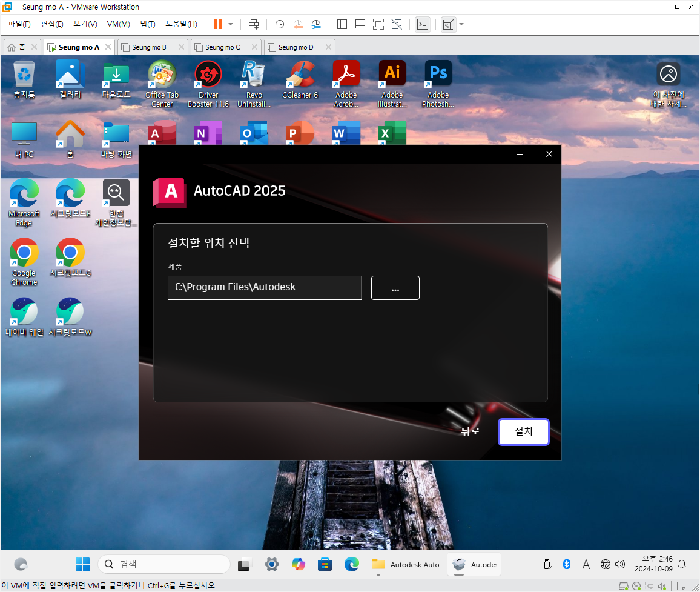Toggle the library sidebar view icon
Viewport: 700px width, 592px height.
point(342,24)
